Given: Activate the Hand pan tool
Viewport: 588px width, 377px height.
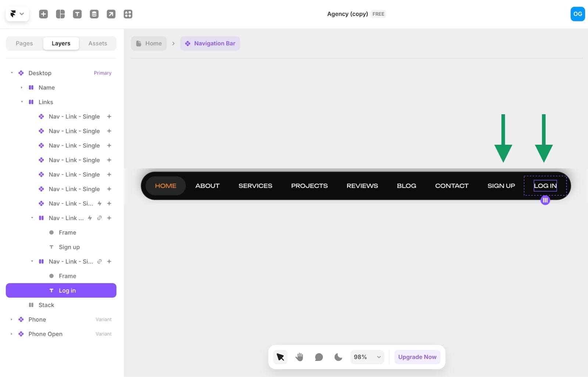Looking at the screenshot, I should pos(299,356).
